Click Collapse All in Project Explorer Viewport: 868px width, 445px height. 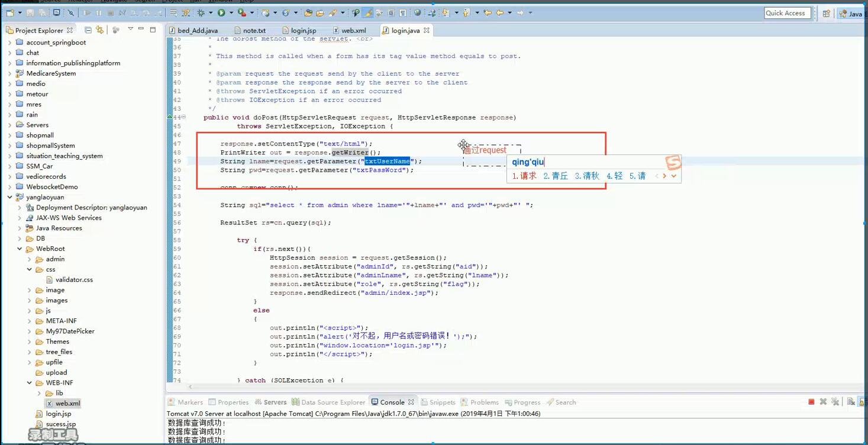(x=88, y=30)
